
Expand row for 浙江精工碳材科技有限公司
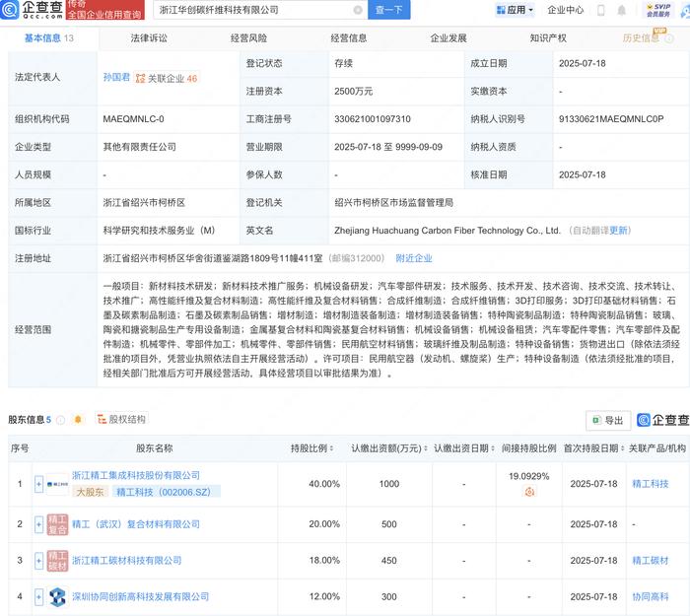click(38, 561)
